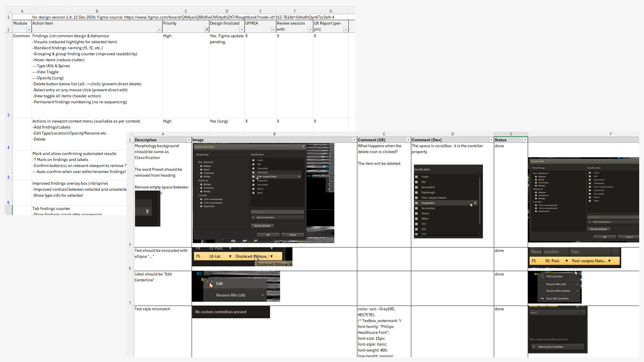Check the 222 classification checkbox
The height and width of the screenshot is (362, 644).
pyautogui.click(x=416, y=229)
